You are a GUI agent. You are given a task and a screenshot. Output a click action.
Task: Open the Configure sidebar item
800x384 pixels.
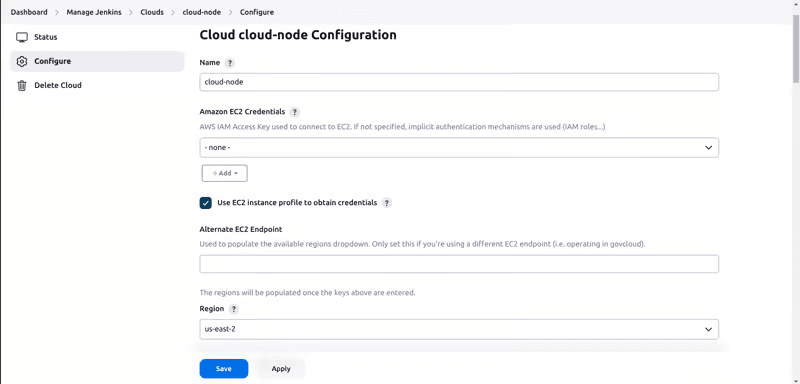point(97,61)
